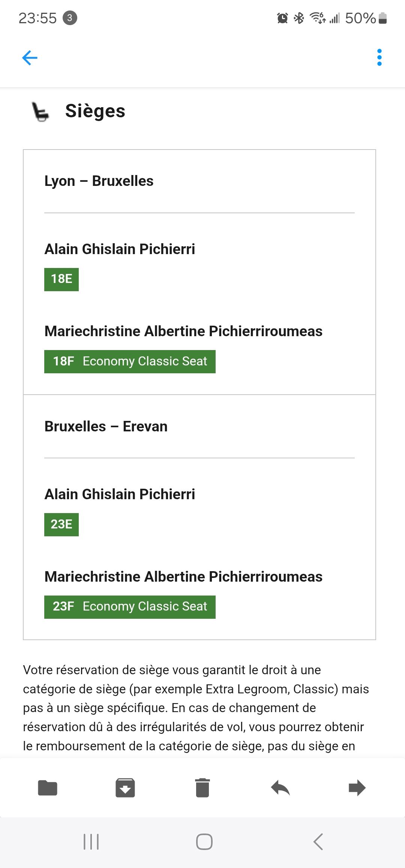Tap the 23F Economy Classic Seat badge
The image size is (405, 868).
tap(130, 607)
